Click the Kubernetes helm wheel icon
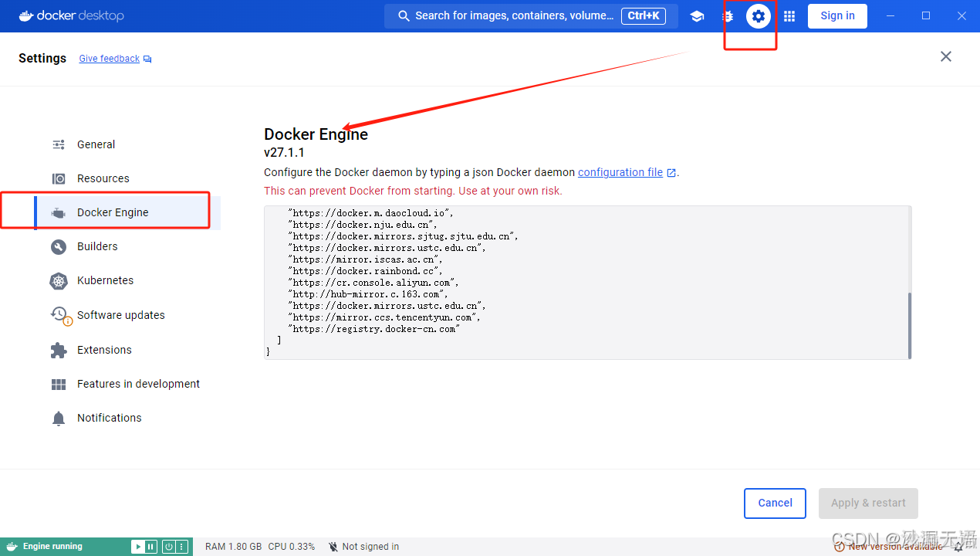 (59, 281)
